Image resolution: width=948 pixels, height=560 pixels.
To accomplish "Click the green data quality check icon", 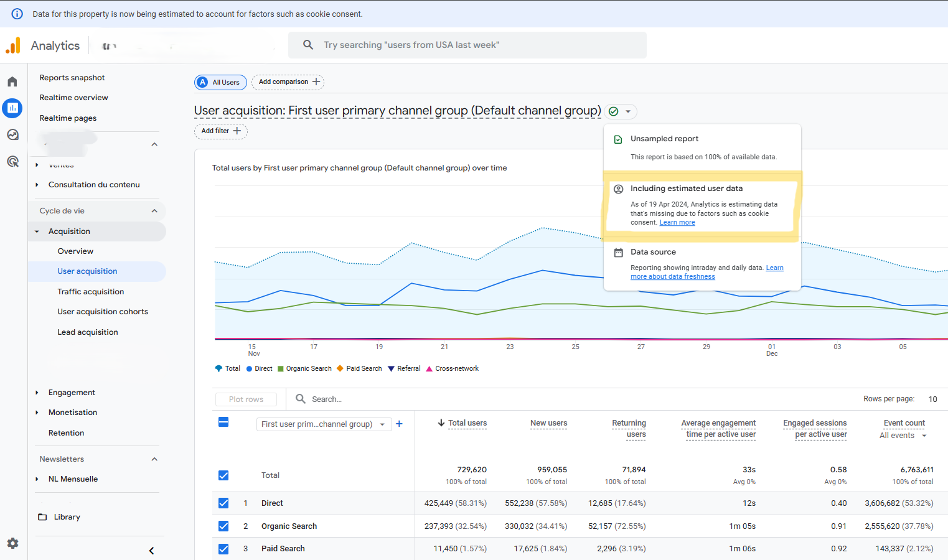I will coord(614,111).
